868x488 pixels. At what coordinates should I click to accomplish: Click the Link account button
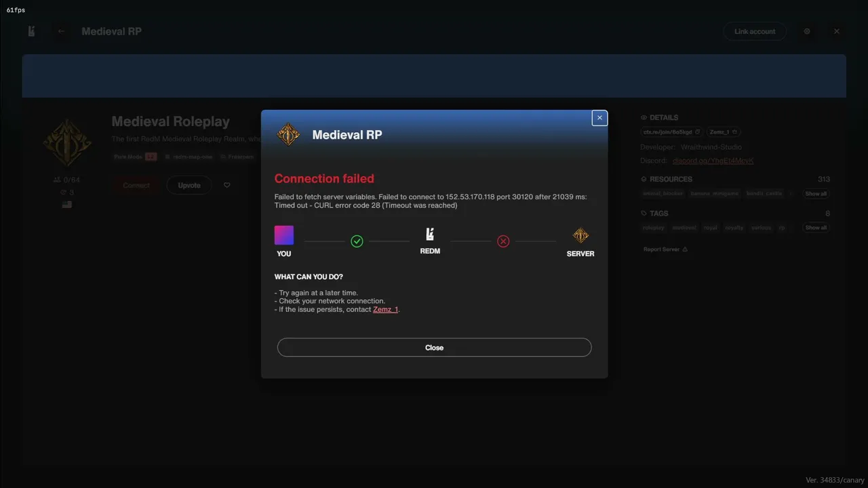coord(755,31)
